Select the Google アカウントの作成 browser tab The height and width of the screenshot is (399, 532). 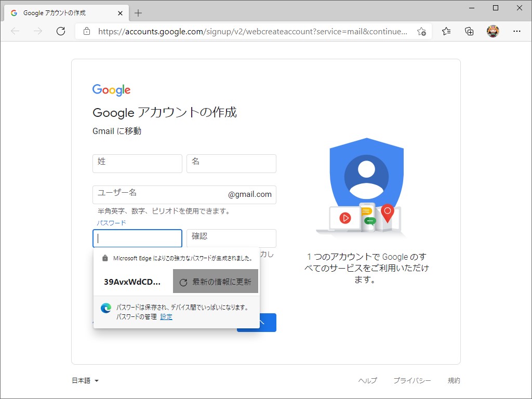[62, 13]
